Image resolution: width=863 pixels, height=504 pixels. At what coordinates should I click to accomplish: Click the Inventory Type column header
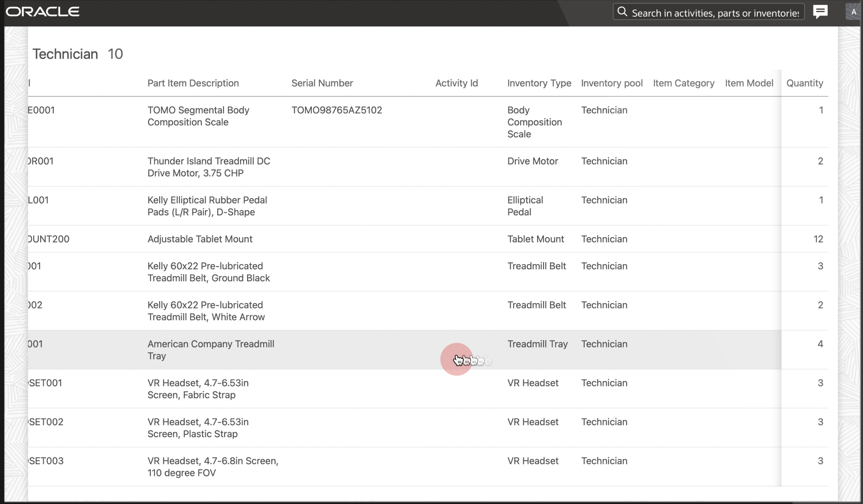point(539,83)
